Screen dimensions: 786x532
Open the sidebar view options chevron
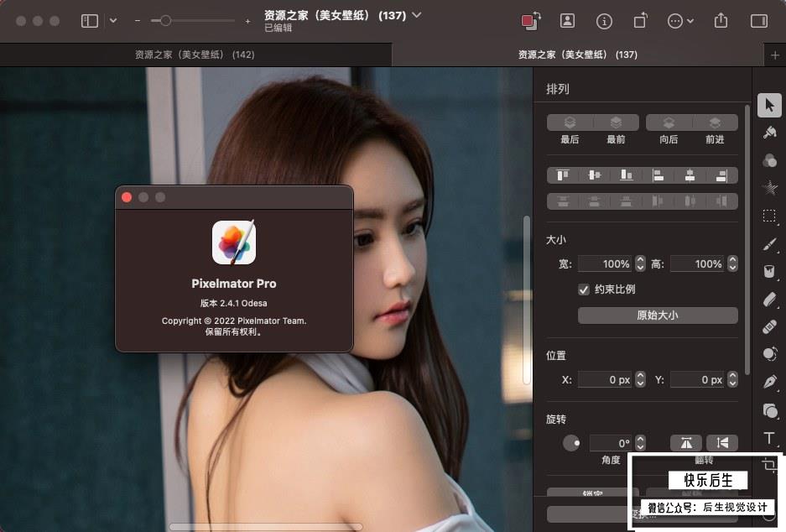[x=113, y=20]
